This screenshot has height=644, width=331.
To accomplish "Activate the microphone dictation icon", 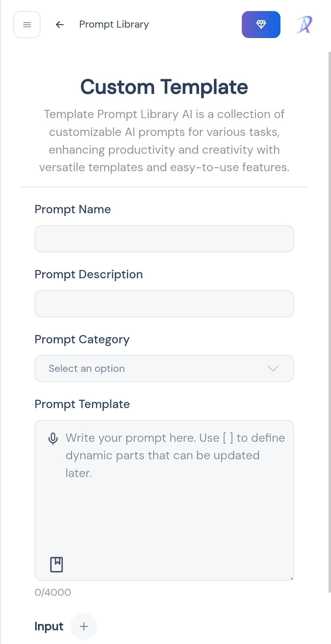I will pos(52,438).
